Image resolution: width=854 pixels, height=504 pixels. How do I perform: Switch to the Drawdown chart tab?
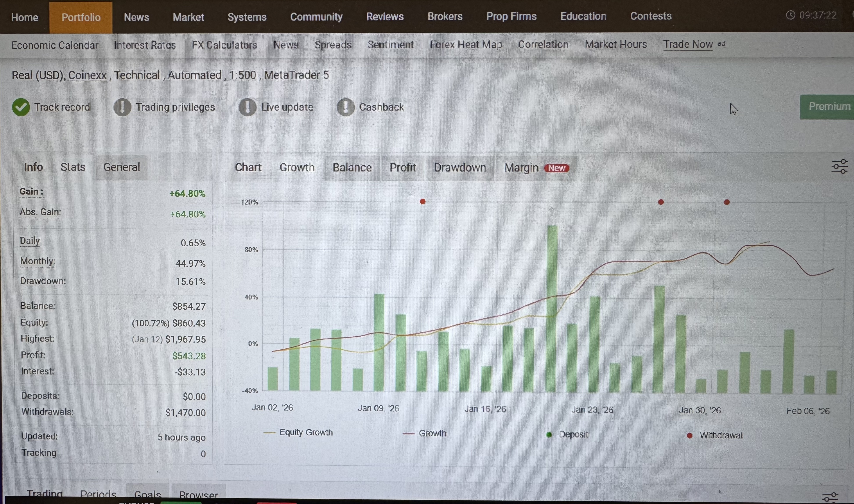[x=460, y=168]
